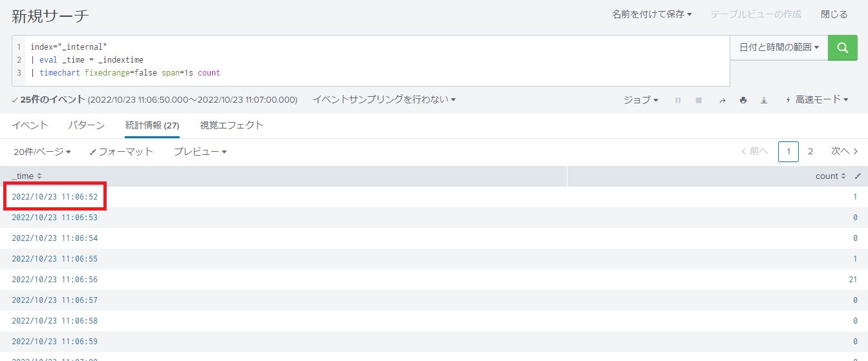
Task: Sort the count column header
Action: pos(831,176)
